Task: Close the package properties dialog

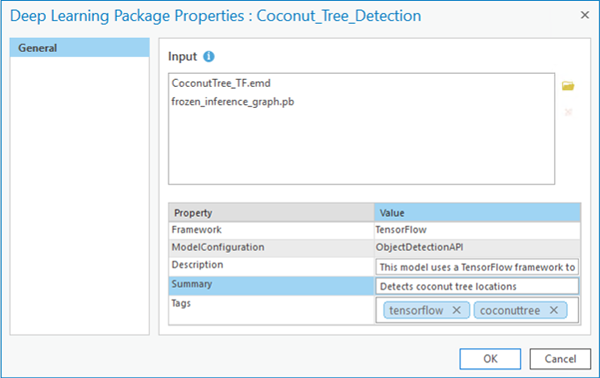Action: coord(585,15)
